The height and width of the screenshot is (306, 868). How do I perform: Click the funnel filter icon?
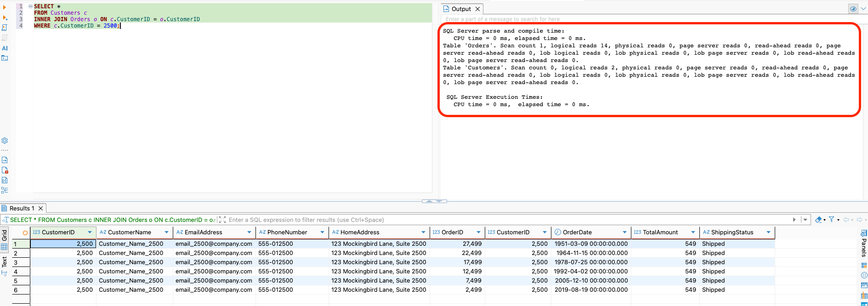[831, 220]
